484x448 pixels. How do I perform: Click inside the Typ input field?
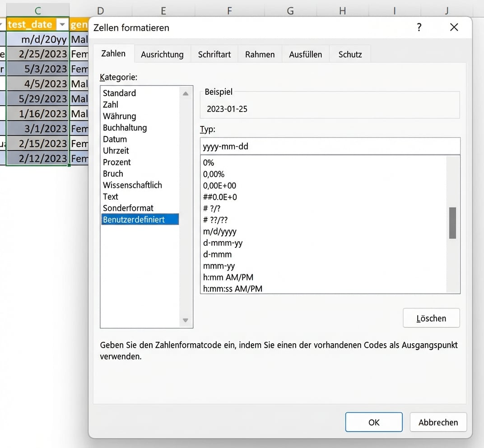click(330, 146)
